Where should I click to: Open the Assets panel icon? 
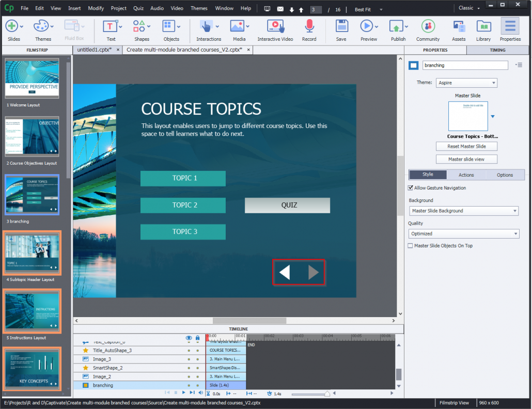[458, 27]
